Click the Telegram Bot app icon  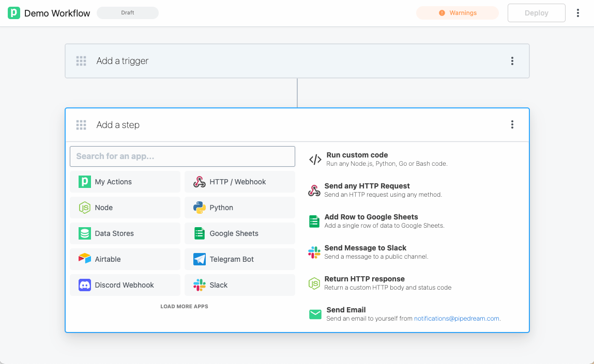click(199, 259)
